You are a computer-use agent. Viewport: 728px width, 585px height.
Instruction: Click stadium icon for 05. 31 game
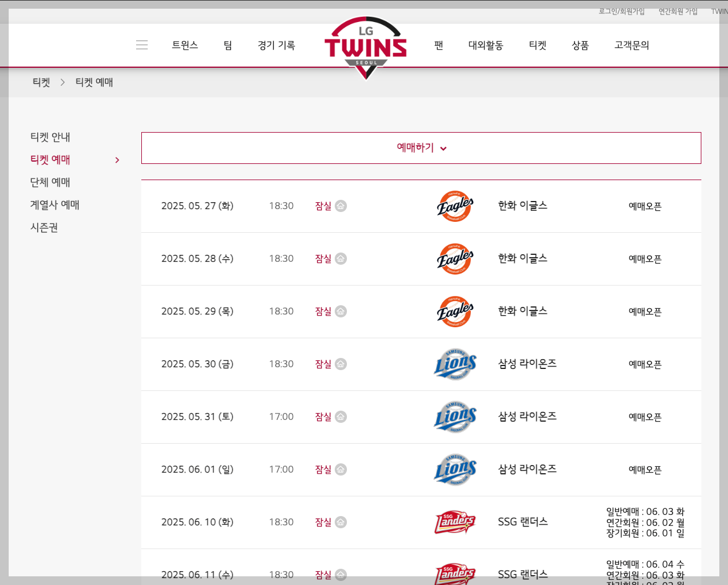341,417
